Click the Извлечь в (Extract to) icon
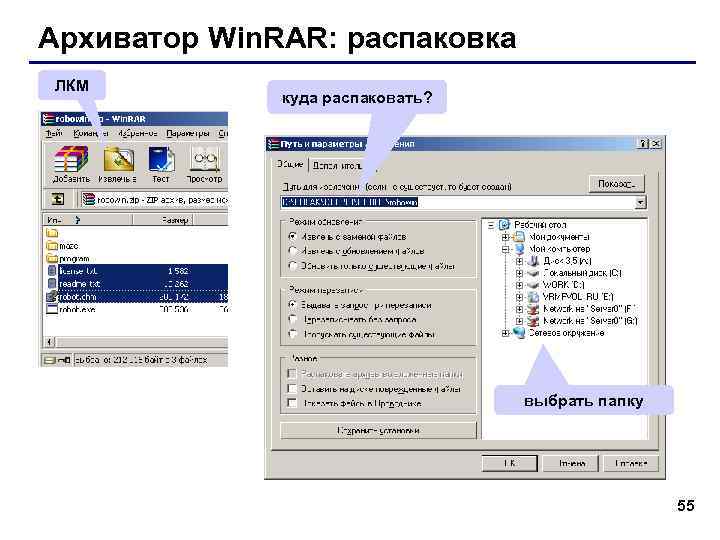Image resolution: width=720 pixels, height=540 pixels. click(x=118, y=159)
